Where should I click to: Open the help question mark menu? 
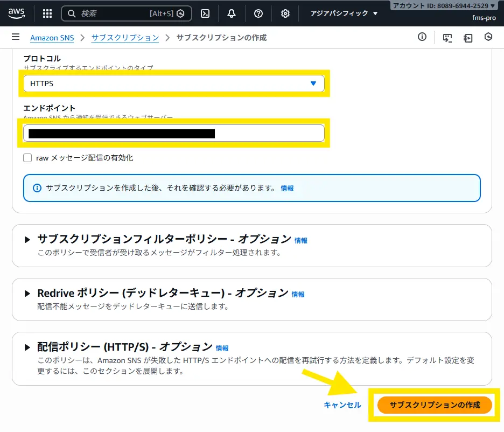pos(258,13)
